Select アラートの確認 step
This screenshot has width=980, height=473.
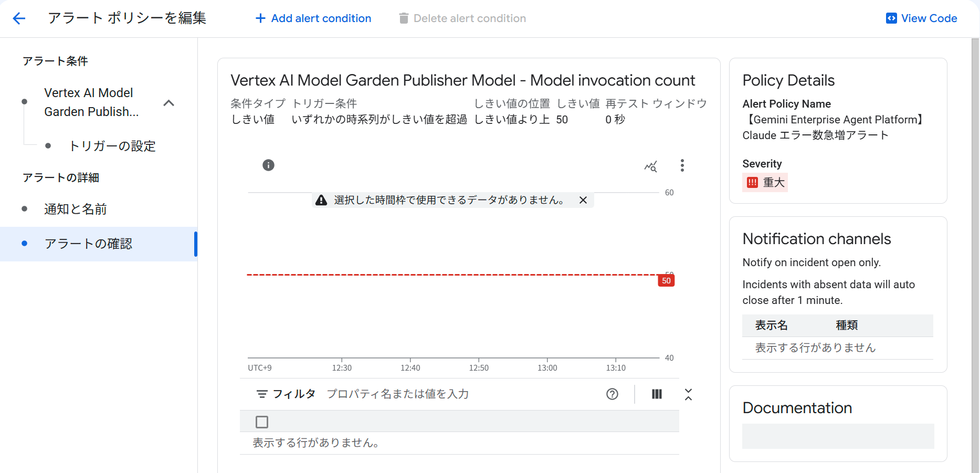pyautogui.click(x=99, y=244)
